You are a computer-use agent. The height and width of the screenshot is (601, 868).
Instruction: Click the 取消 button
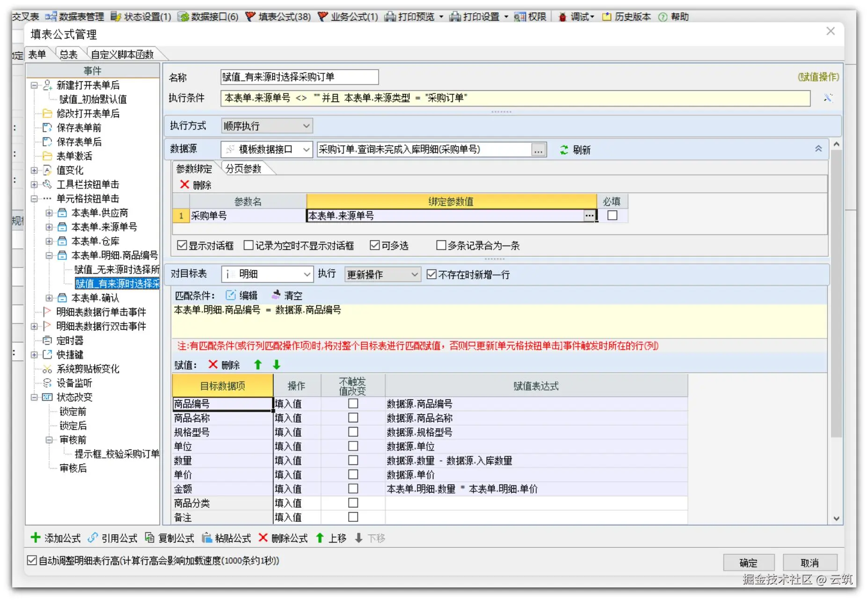810,563
